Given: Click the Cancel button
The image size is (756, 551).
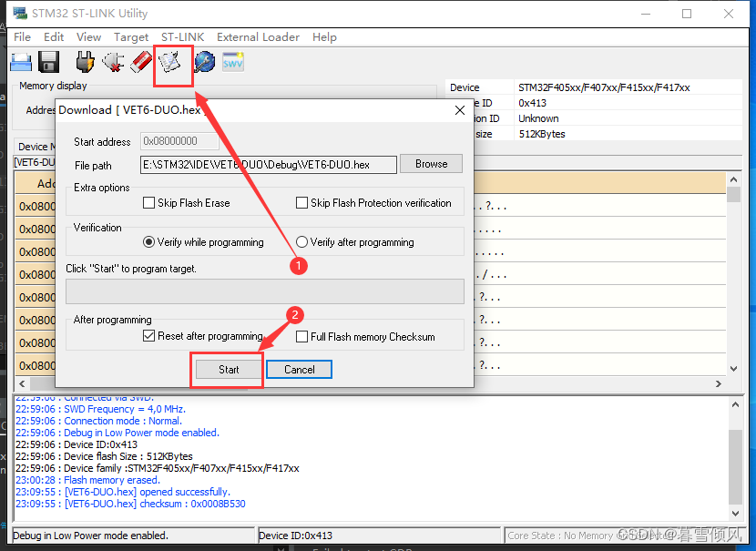Looking at the screenshot, I should (299, 370).
